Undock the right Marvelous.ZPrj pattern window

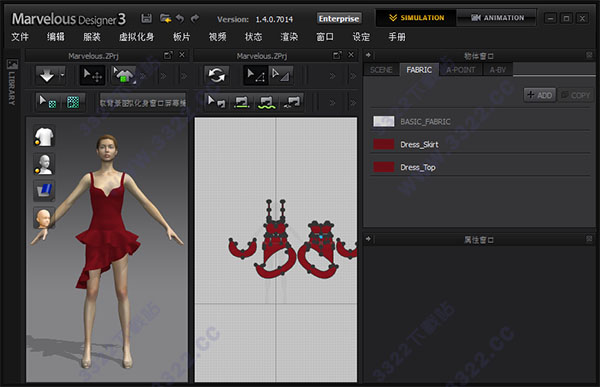[x=337, y=56]
